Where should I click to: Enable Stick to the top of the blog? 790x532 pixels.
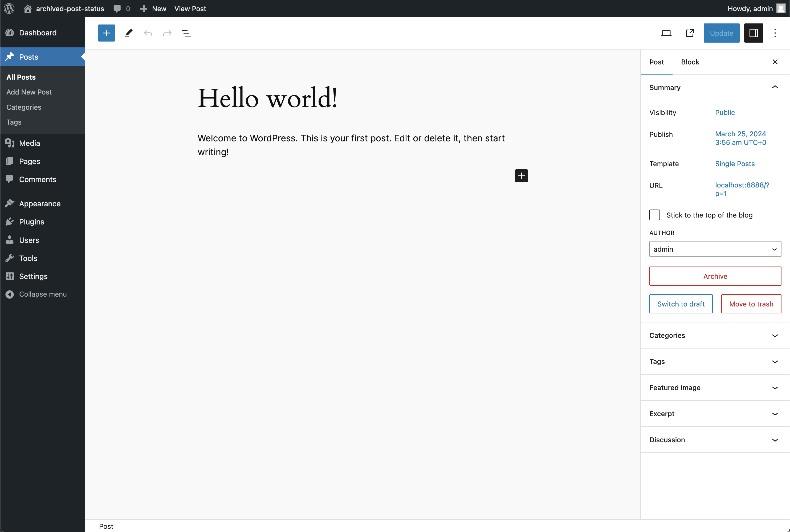pyautogui.click(x=655, y=215)
